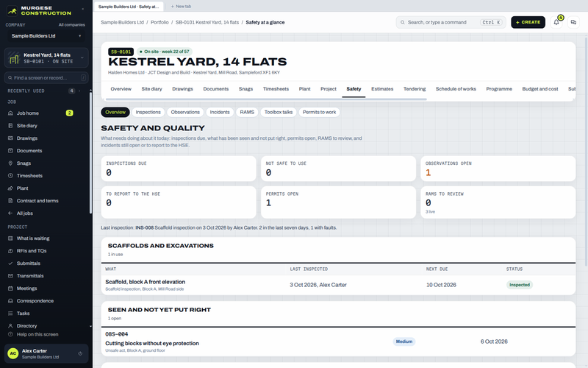The image size is (588, 368).
Task: Click the SB-0101 job code badge
Action: click(x=121, y=52)
